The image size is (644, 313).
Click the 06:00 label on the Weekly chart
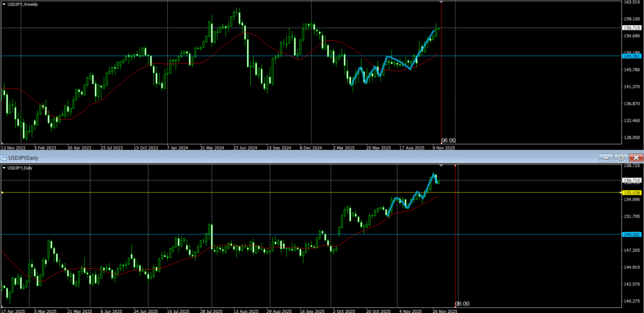(x=448, y=140)
